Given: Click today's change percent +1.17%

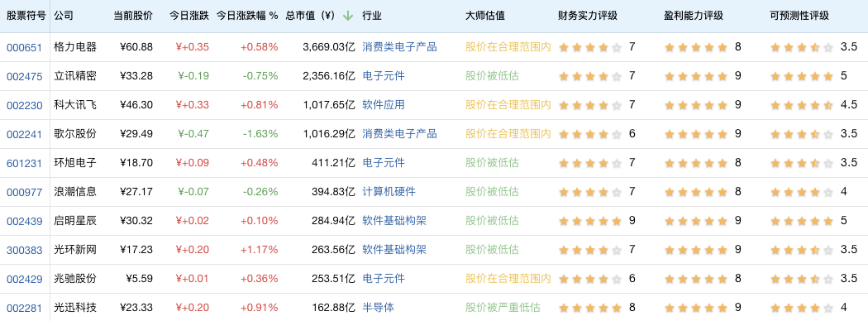Looking at the screenshot, I should (x=259, y=250).
